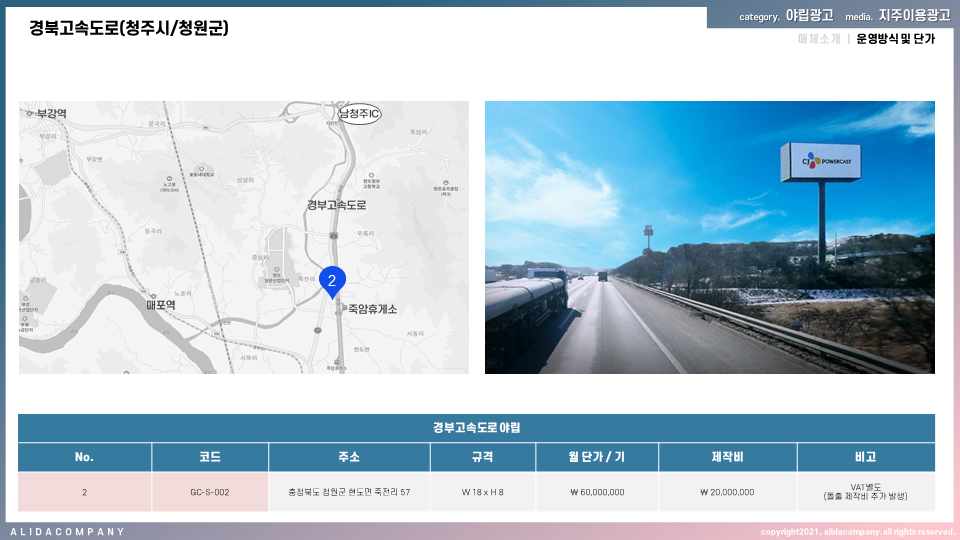Screen dimensions: 960x540
Task: Select the GC-S-002 code cell
Action: click(x=210, y=492)
